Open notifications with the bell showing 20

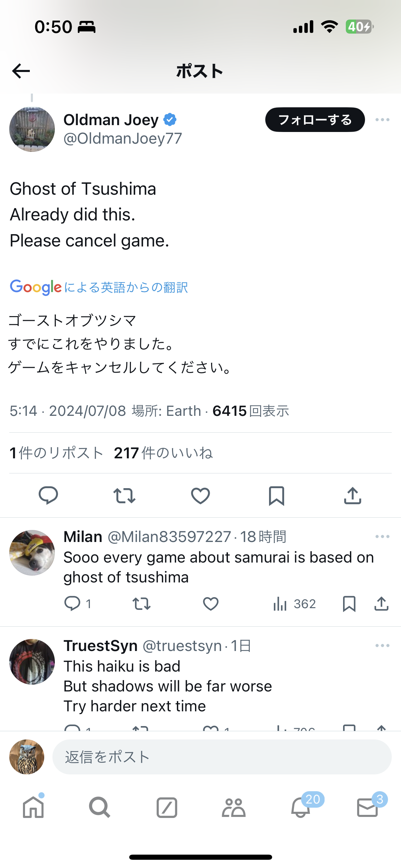(301, 807)
